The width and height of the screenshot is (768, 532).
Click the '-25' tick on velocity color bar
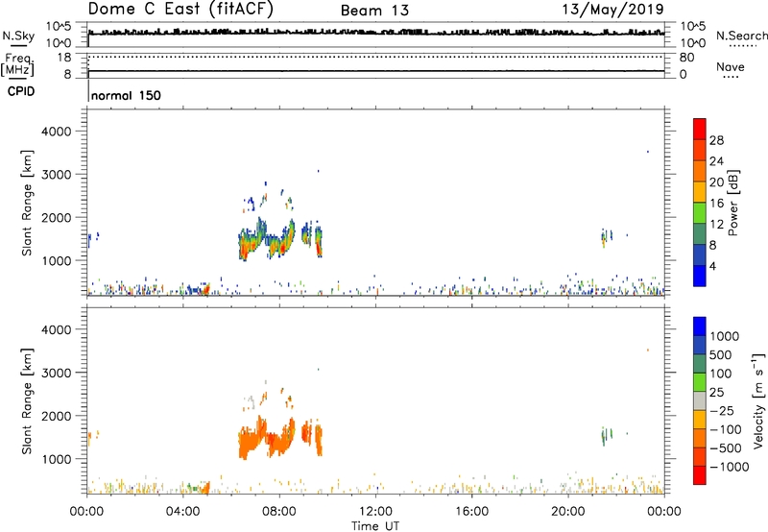tap(721, 410)
